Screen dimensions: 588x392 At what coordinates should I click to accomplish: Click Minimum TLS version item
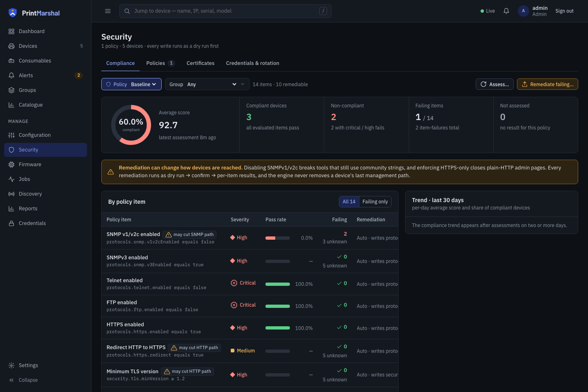pos(132,372)
